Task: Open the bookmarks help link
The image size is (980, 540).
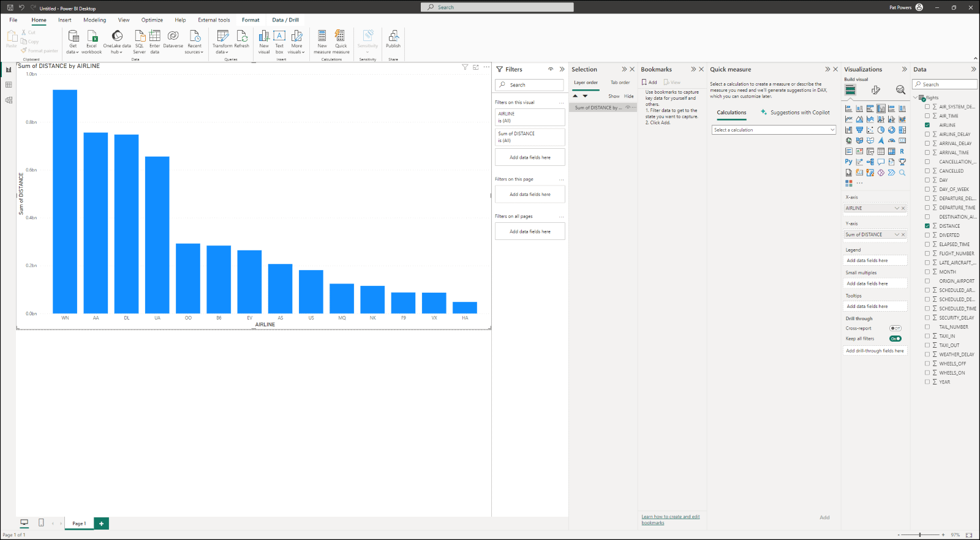Action: click(x=670, y=519)
